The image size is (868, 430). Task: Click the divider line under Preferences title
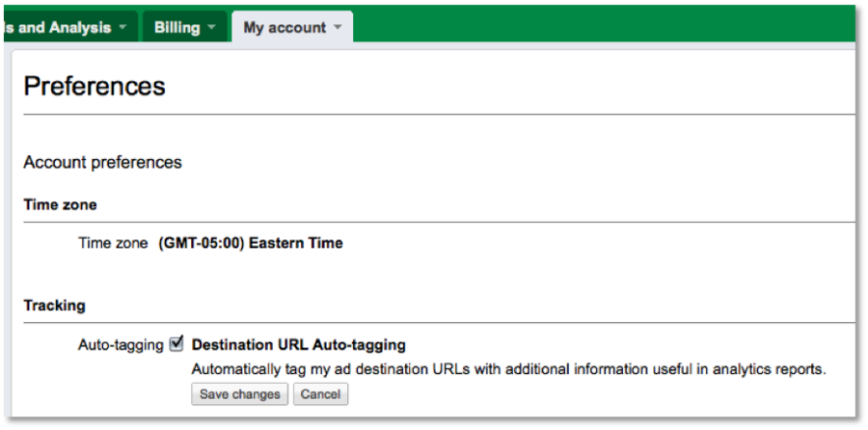(x=434, y=115)
